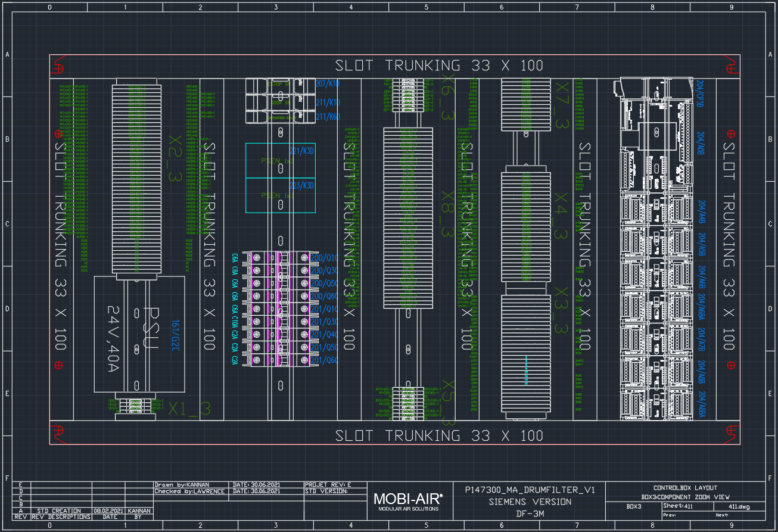Click the PSEN module labeled 221/K3D
Screen dimensions: 778x532
point(280,161)
